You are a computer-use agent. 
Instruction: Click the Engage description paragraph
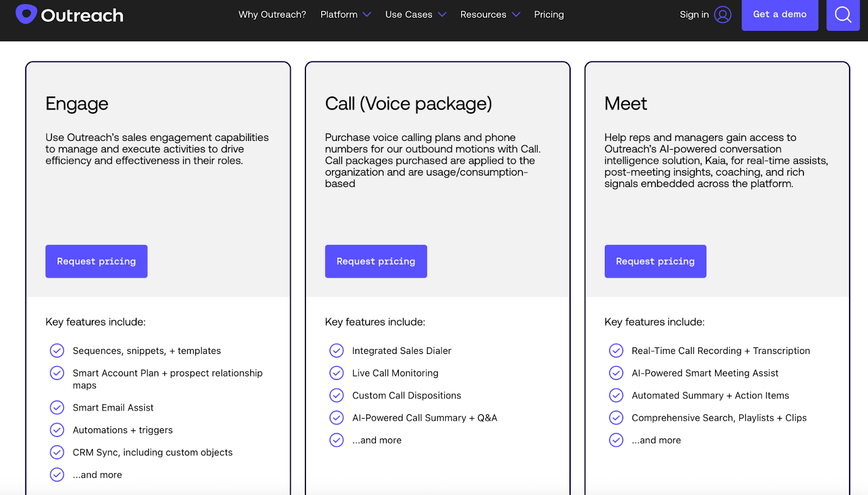[157, 149]
